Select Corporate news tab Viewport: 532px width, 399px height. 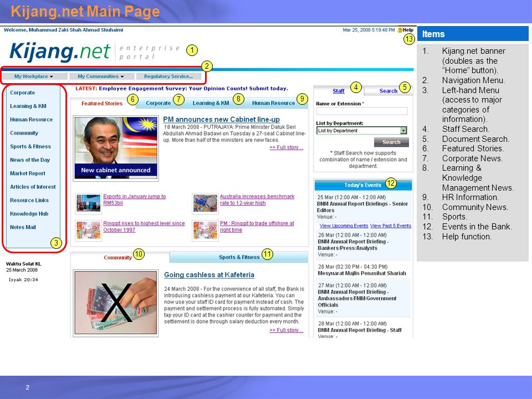coord(158,103)
